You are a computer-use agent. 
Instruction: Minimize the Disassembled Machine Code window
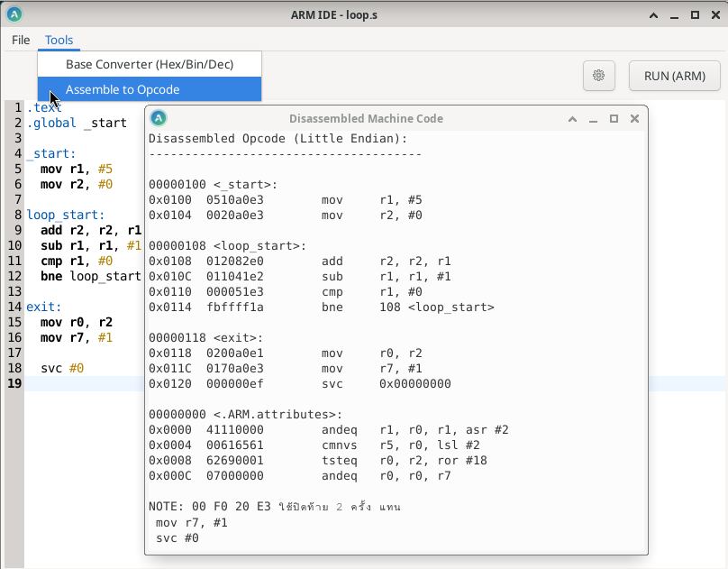593,119
